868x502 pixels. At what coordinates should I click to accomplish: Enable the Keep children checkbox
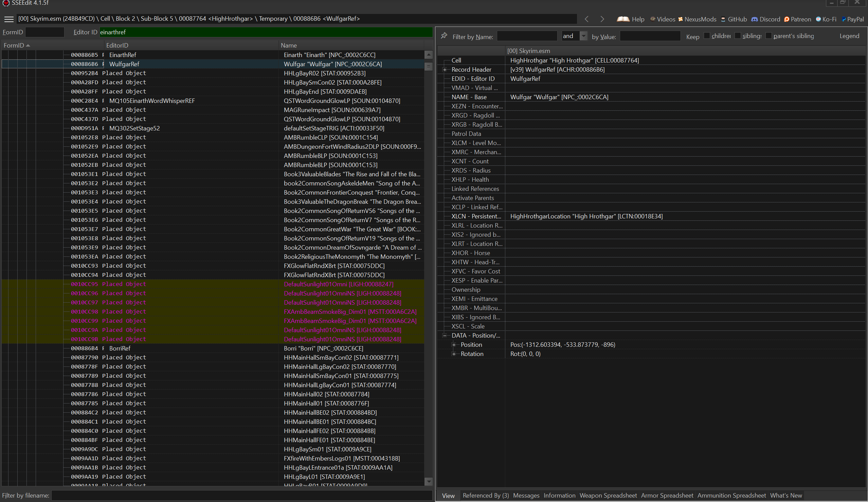707,35
